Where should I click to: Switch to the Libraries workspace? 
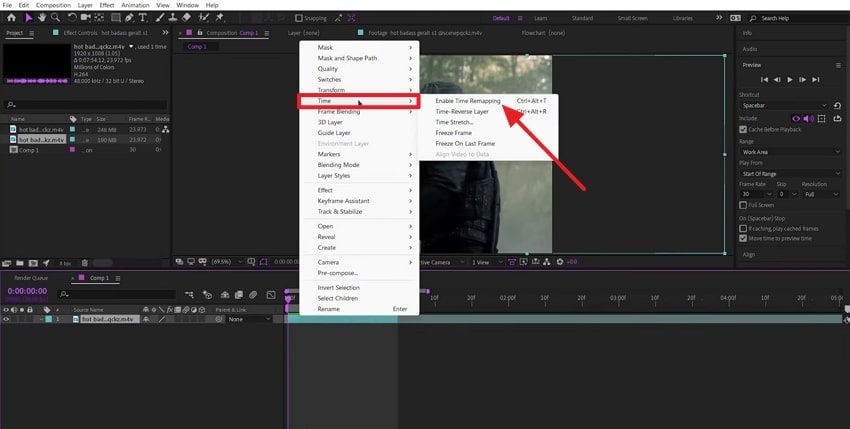[x=682, y=18]
